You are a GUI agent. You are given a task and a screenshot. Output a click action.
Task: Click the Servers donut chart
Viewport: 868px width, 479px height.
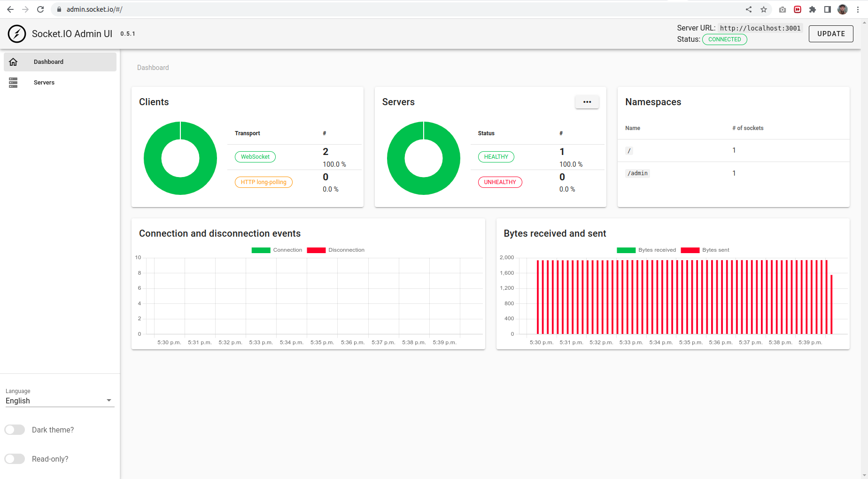(424, 158)
